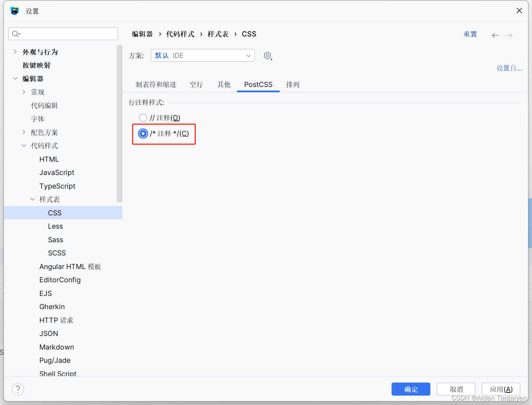Click the forward navigation arrow

(509, 35)
